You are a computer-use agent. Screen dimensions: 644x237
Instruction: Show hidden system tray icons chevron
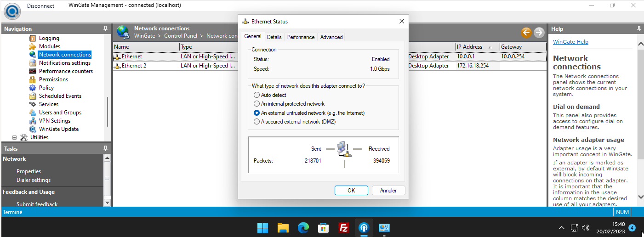[x=561, y=228]
